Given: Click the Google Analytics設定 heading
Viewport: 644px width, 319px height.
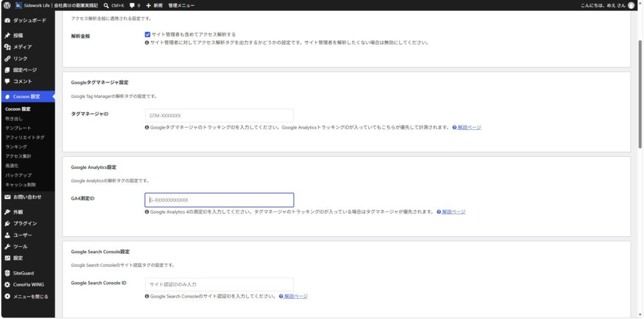Looking at the screenshot, I should 94,167.
